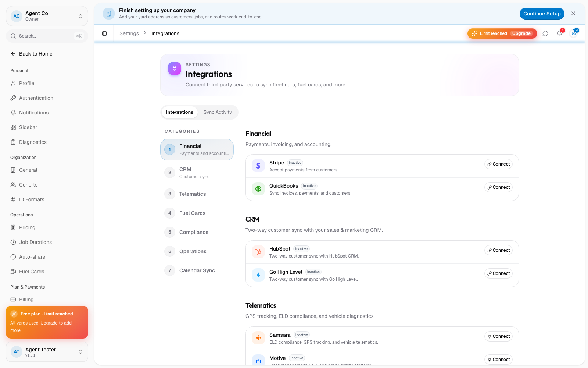Click the HubSpot logo icon
The height and width of the screenshot is (368, 588).
258,252
